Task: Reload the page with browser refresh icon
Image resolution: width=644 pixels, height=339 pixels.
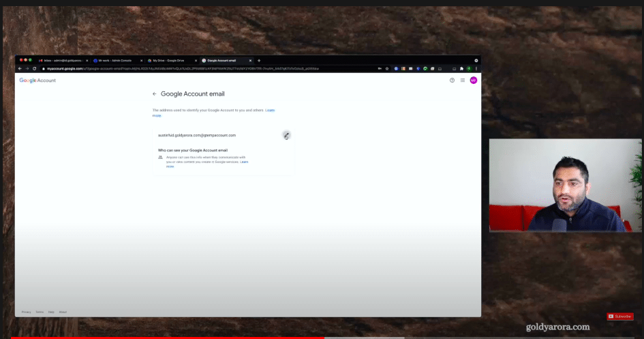Action: [35, 69]
